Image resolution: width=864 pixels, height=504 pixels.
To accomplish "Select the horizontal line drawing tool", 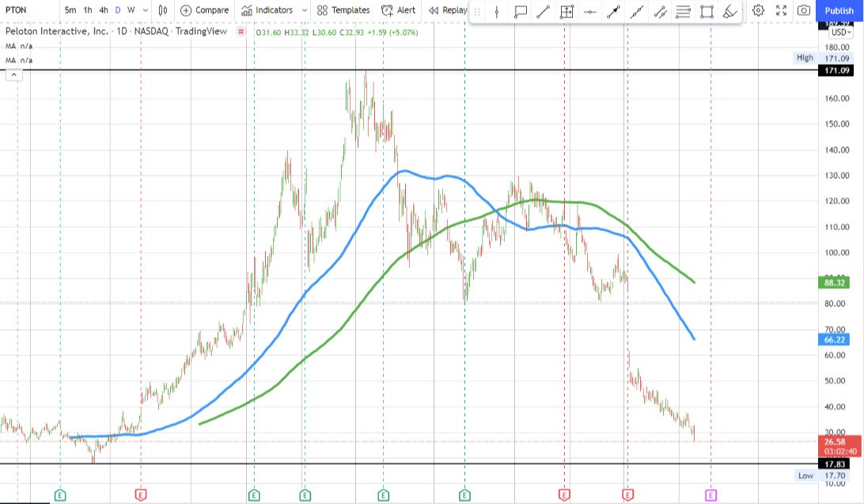I will [589, 11].
